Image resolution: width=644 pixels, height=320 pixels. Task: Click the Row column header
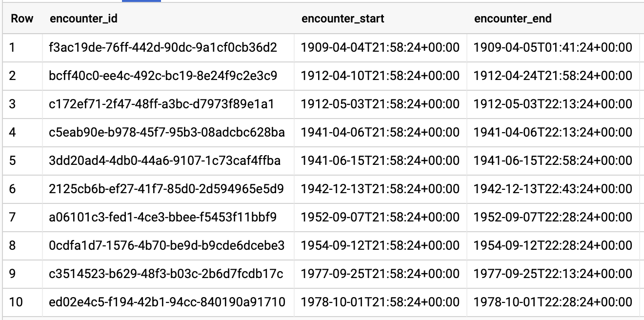click(22, 19)
